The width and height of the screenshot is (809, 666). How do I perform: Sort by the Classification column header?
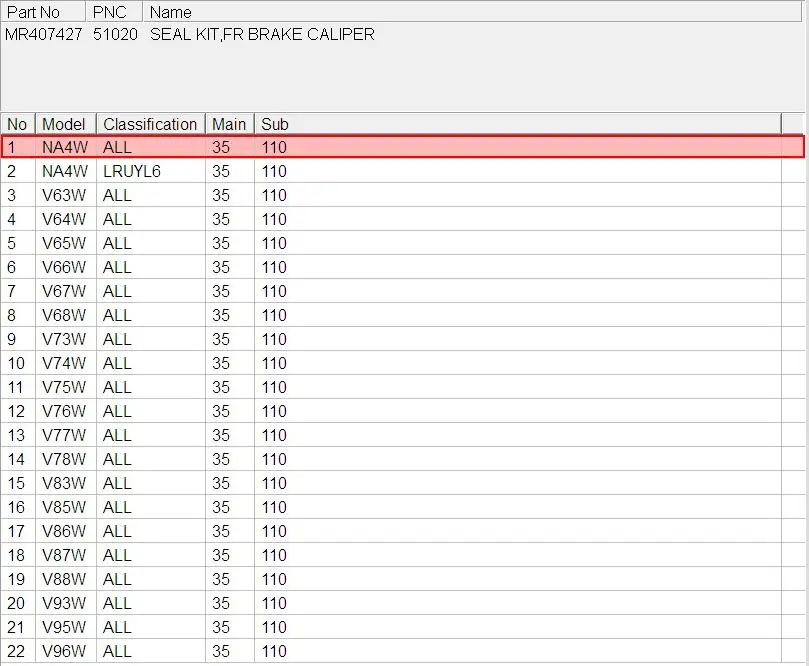click(151, 124)
